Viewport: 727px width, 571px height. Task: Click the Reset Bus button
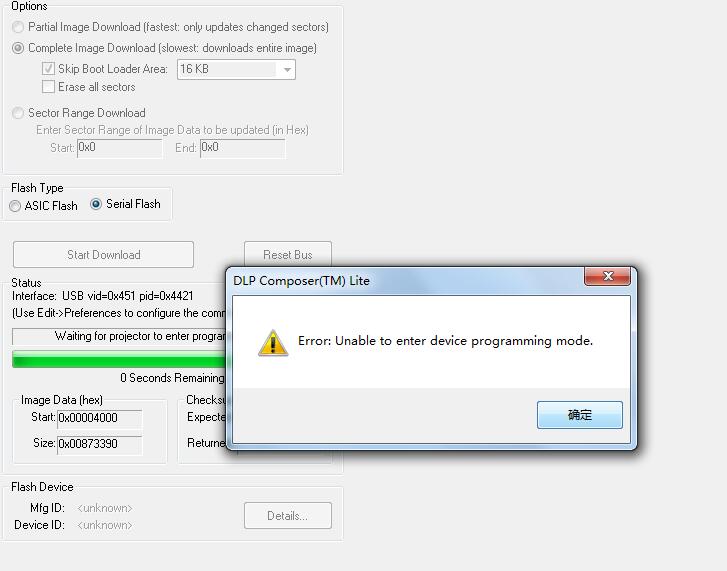coord(287,254)
